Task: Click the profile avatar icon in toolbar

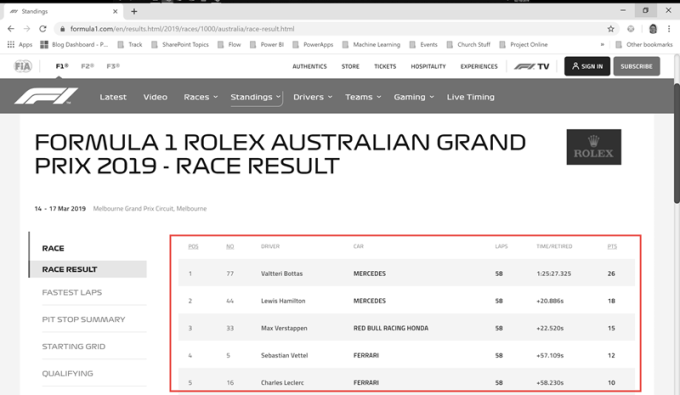Action: (653, 29)
